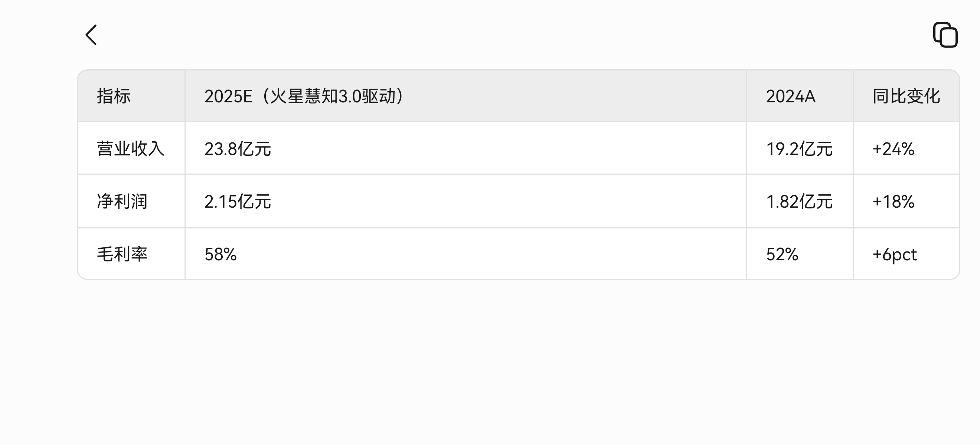The height and width of the screenshot is (445, 980).
Task: Click the 23.8亿元 revenue cell
Action: click(238, 149)
